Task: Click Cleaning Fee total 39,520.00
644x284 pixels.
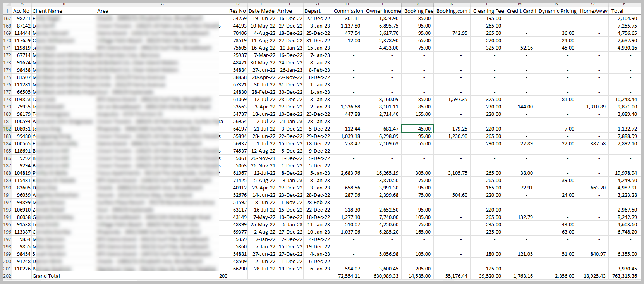Action: coord(489,276)
